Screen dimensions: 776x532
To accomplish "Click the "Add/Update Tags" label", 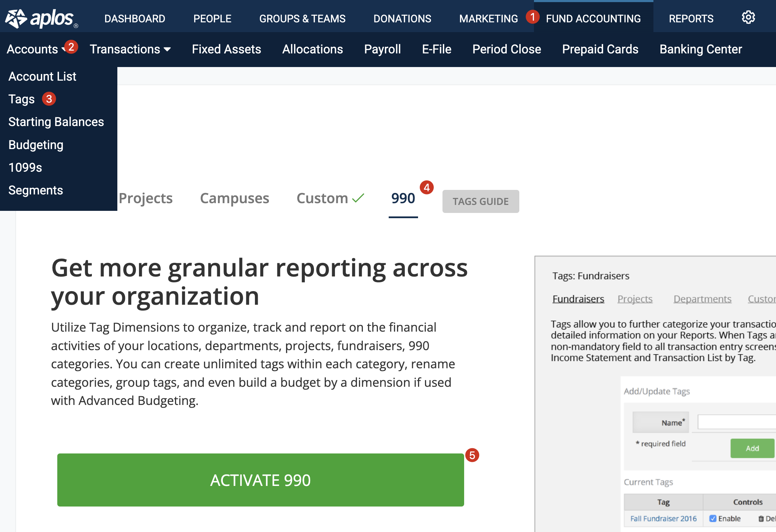I will pos(657,391).
